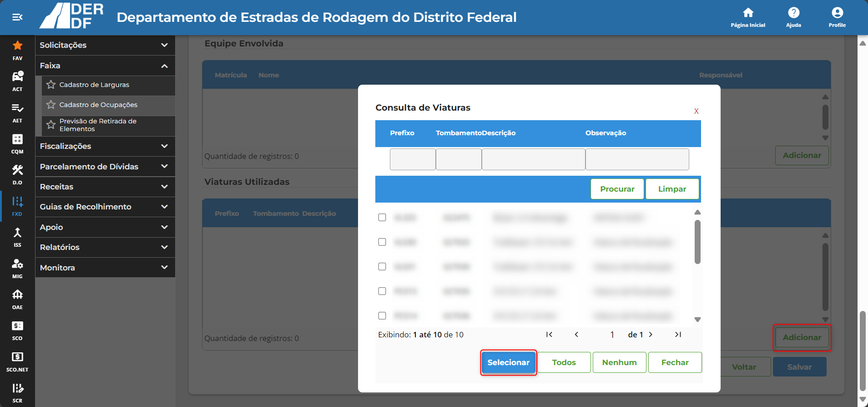Expand the Solicitações menu section
The width and height of the screenshot is (868, 407).
(105, 45)
